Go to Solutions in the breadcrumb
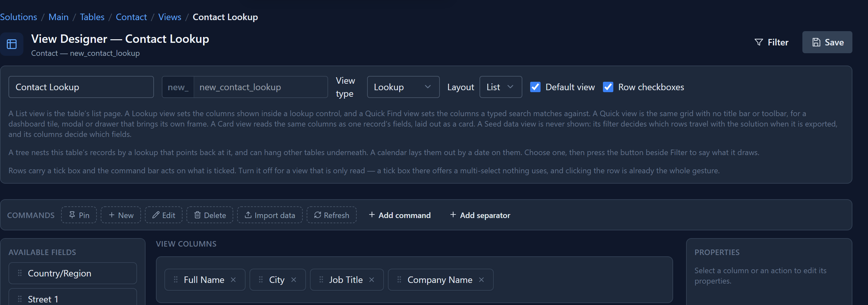This screenshot has height=305, width=868. 19,17
